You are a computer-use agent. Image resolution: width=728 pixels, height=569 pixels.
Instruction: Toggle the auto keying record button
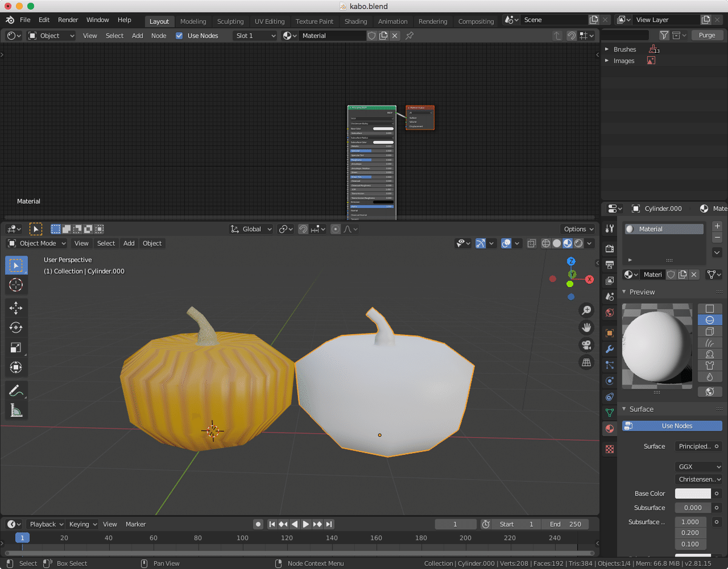[258, 524]
